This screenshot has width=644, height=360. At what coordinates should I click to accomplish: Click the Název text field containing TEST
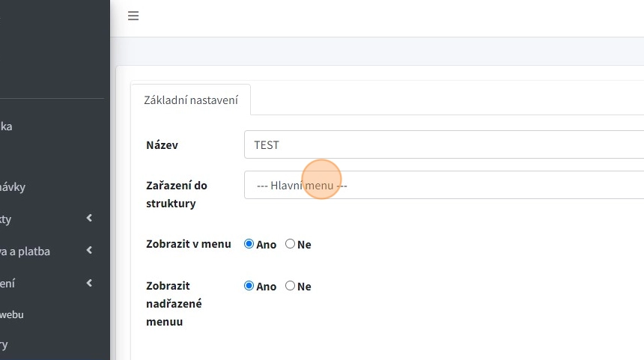tap(443, 144)
